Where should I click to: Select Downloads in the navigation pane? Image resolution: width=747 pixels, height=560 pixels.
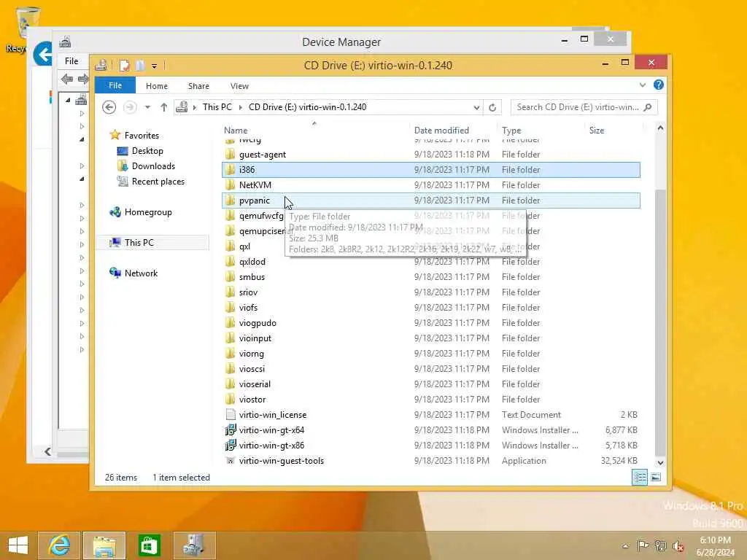click(153, 166)
